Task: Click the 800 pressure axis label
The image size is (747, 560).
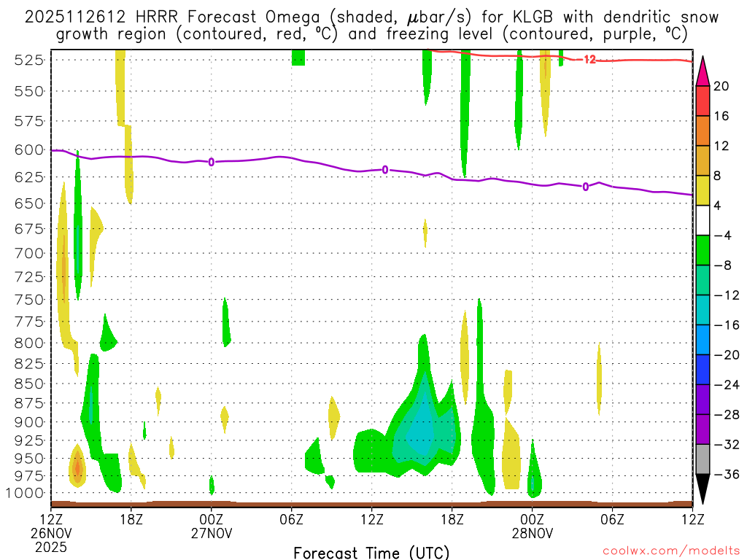Action: tap(29, 343)
